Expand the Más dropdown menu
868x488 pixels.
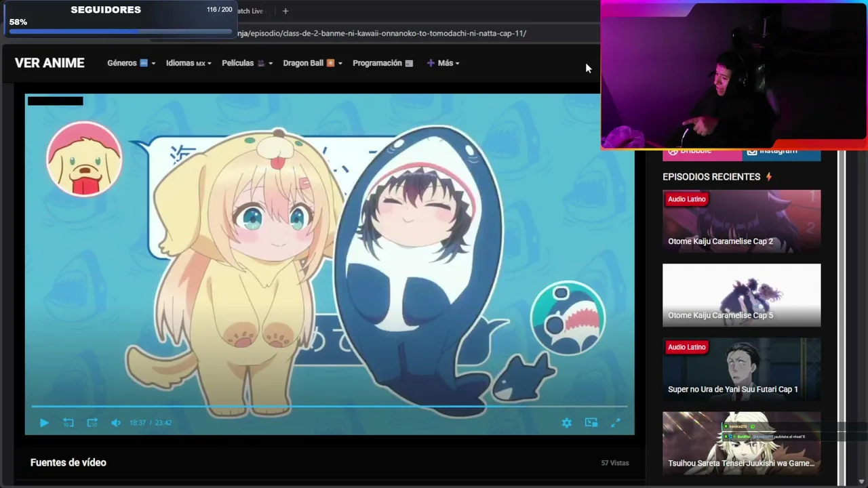443,63
